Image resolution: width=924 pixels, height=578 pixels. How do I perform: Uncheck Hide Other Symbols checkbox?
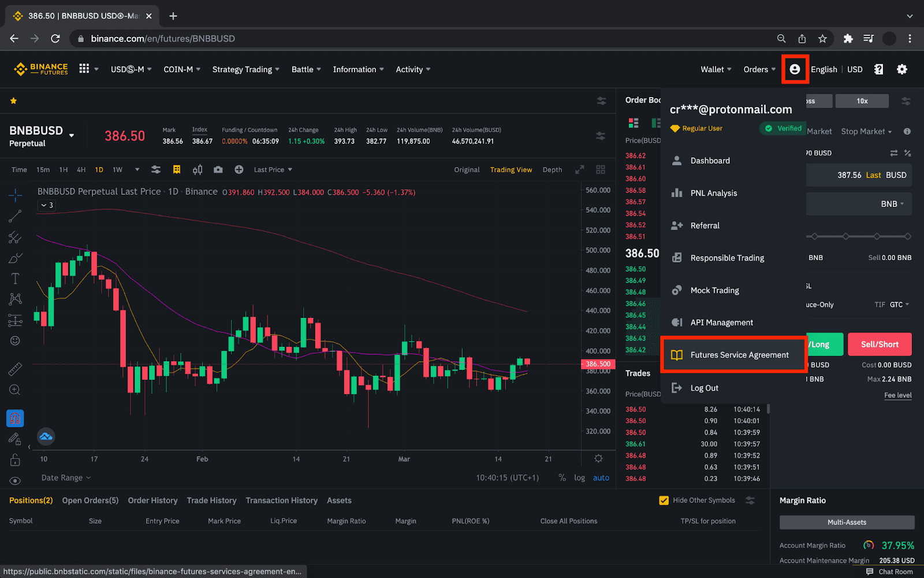(664, 501)
